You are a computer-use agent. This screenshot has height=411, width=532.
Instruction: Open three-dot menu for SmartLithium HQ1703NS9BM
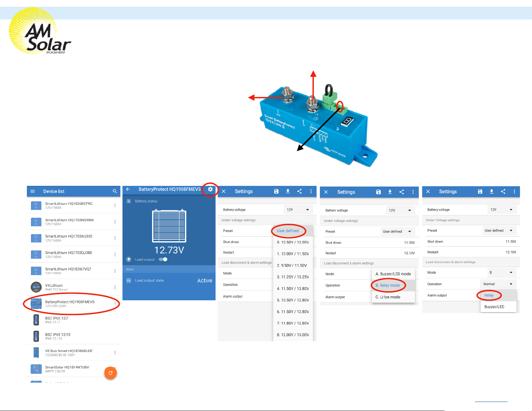click(115, 222)
